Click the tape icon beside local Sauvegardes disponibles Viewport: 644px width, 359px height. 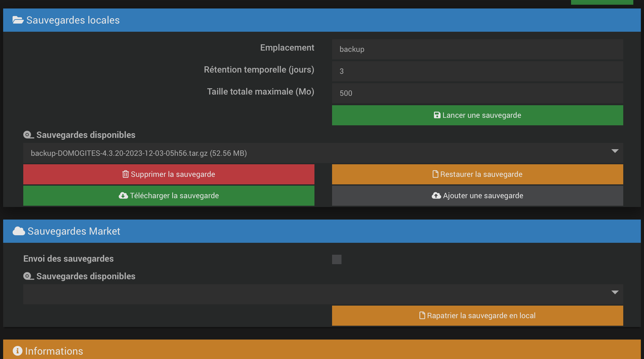point(28,135)
